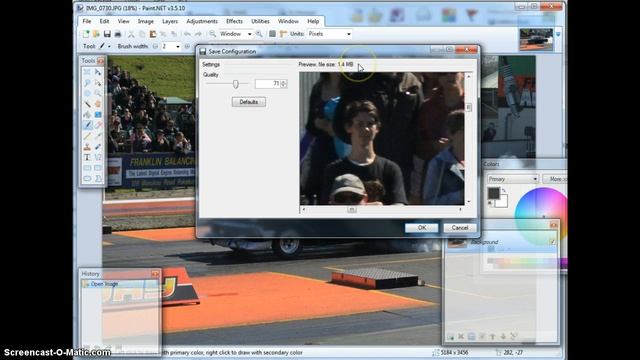The width and height of the screenshot is (640, 360).
Task: Click the secondary color swatch
Action: point(502,202)
